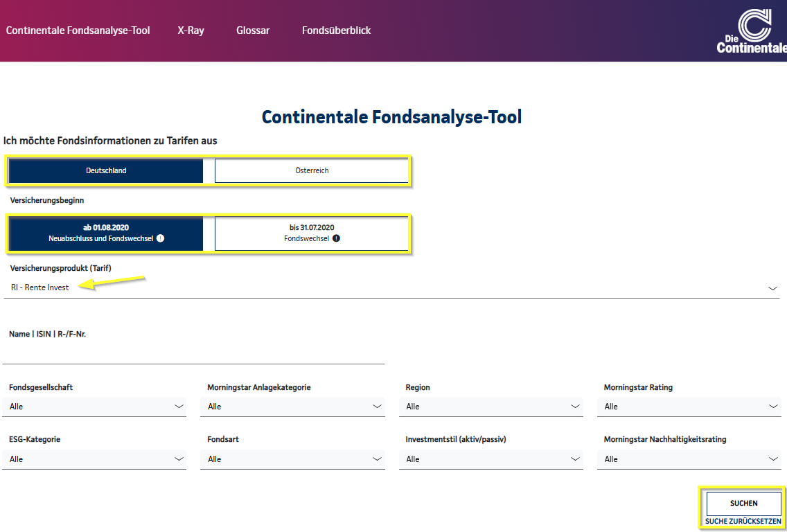
Task: Expand the Region filter dropdown
Action: (x=490, y=407)
